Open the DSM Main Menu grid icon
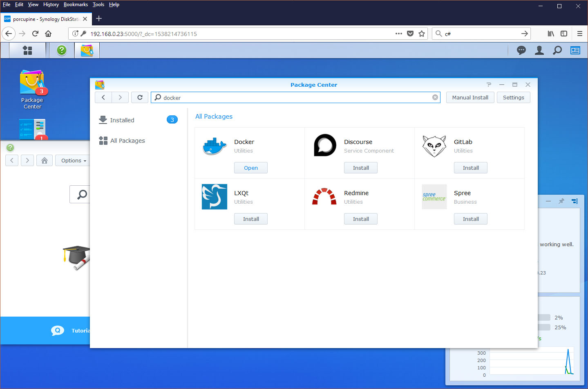This screenshot has width=588, height=389. click(27, 50)
